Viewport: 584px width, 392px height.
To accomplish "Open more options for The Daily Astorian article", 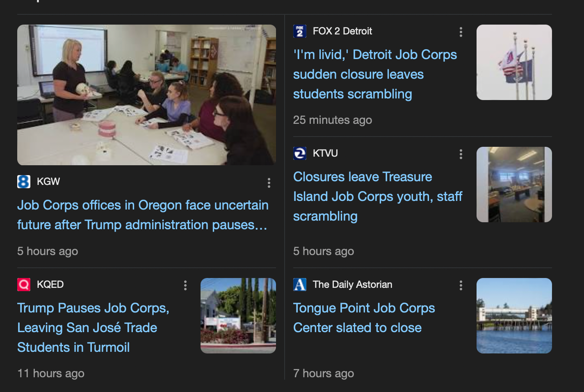I will [x=461, y=285].
